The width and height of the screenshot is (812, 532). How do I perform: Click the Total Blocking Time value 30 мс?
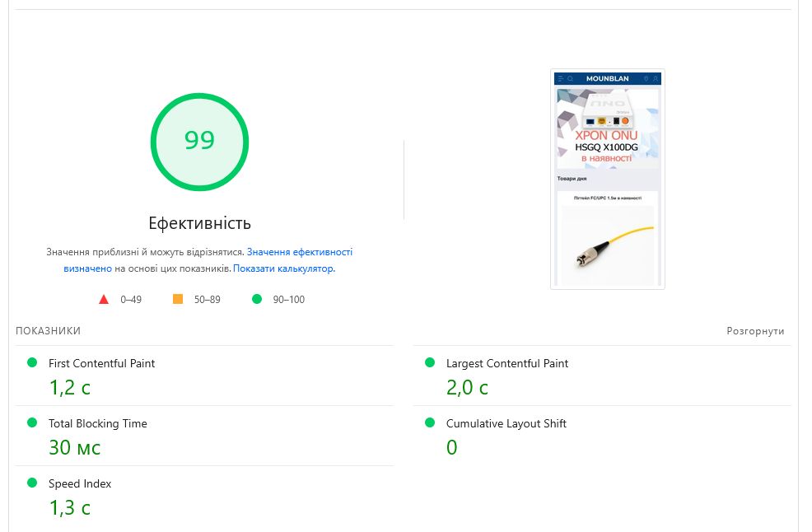tap(75, 447)
